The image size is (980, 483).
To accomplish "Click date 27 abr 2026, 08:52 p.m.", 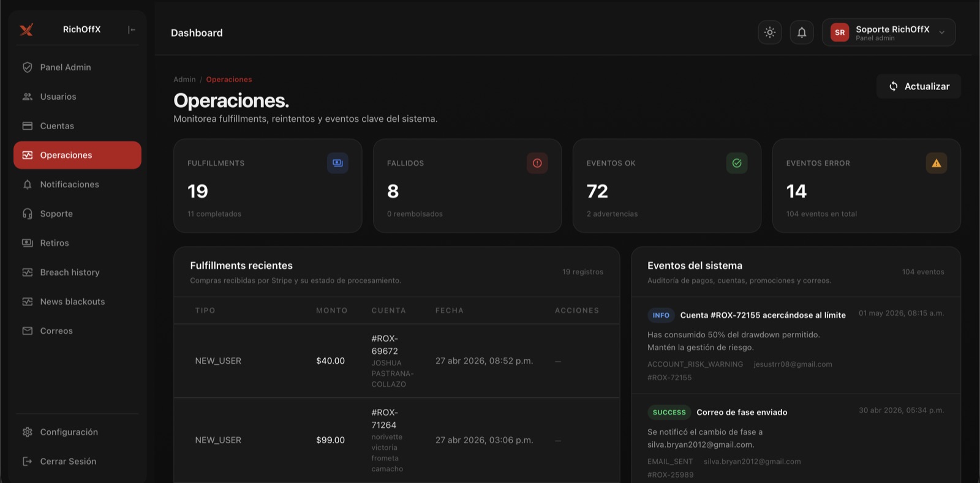I will coord(484,361).
